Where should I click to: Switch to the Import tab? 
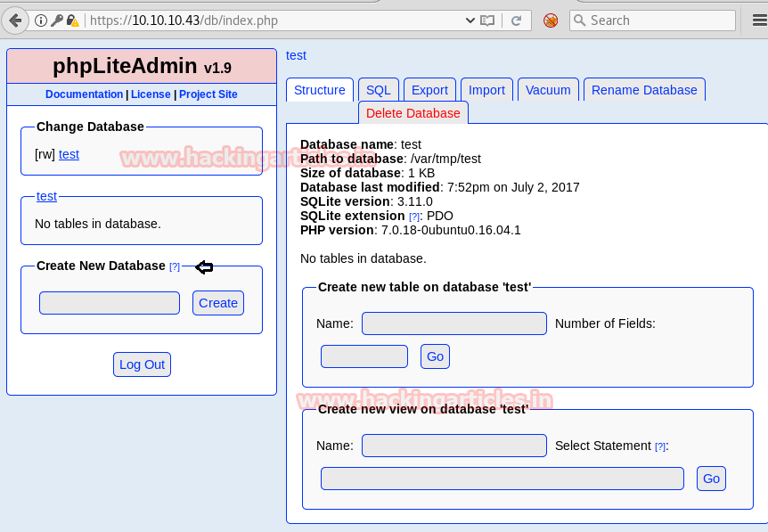[x=486, y=90]
